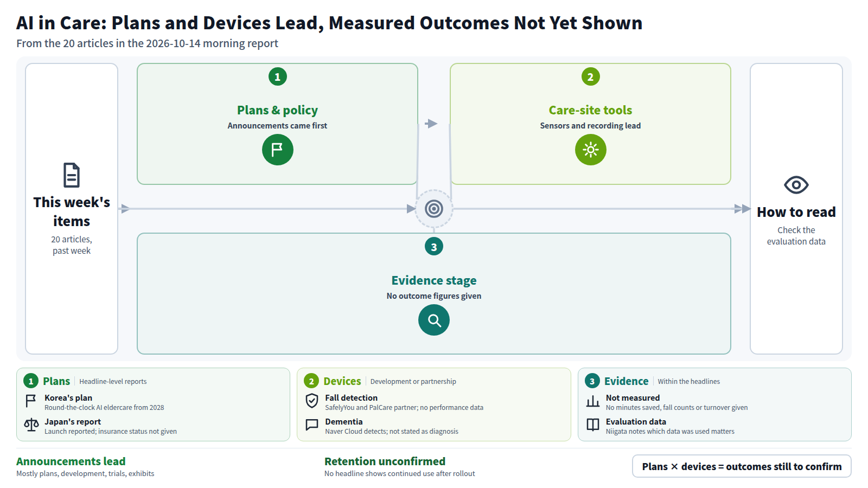868x488 pixels.
Task: Click the How to read title
Action: [x=796, y=212]
